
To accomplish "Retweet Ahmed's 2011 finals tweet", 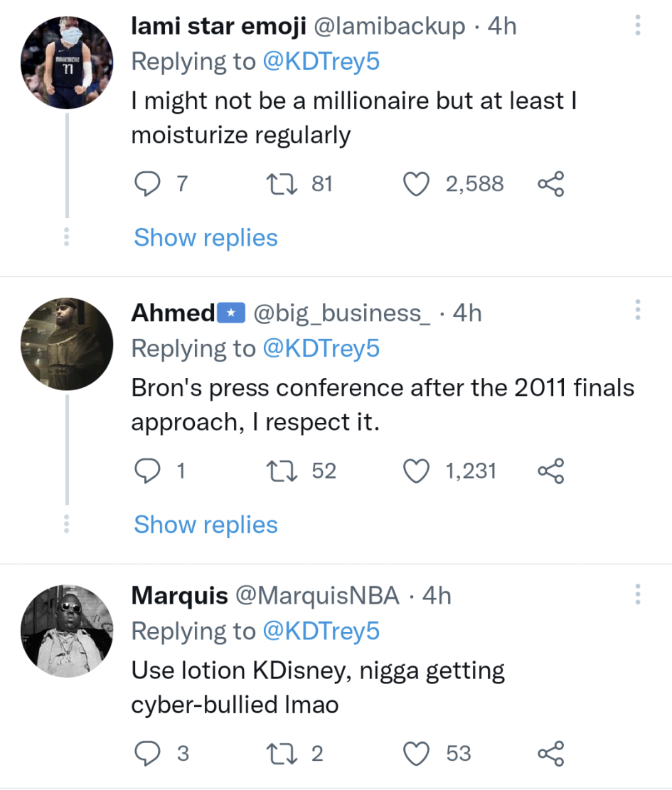I will tap(282, 471).
